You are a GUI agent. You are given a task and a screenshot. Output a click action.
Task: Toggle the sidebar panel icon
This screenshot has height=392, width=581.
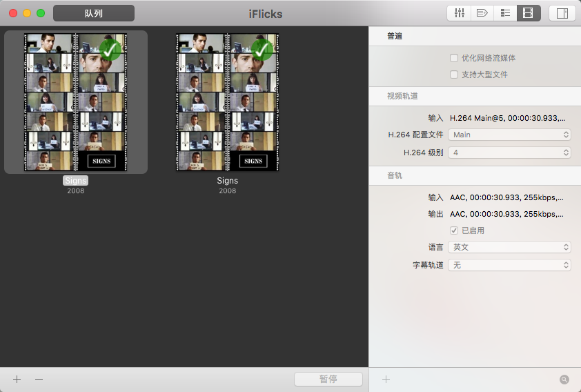[562, 13]
